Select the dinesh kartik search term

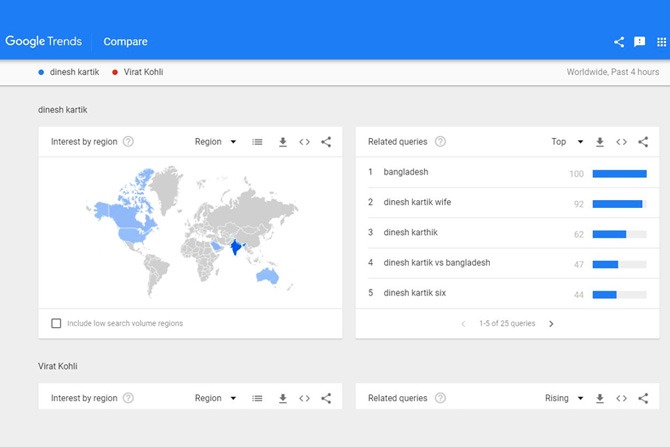point(74,72)
